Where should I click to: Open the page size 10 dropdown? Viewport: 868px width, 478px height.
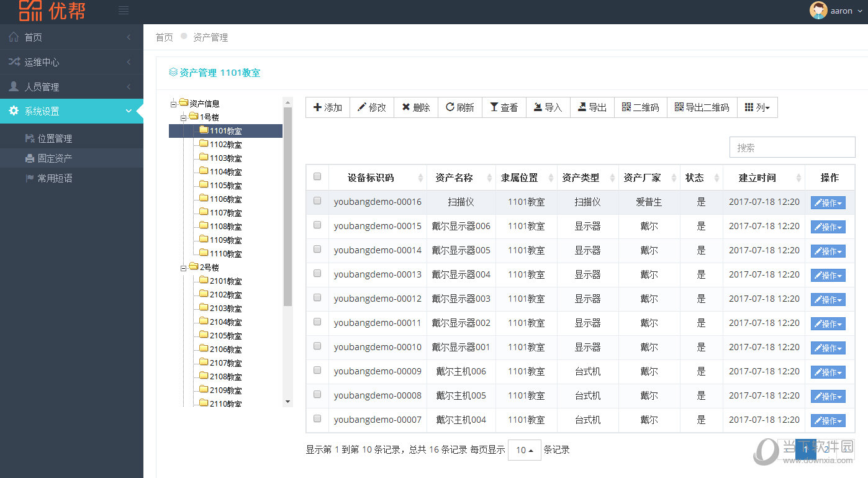524,450
